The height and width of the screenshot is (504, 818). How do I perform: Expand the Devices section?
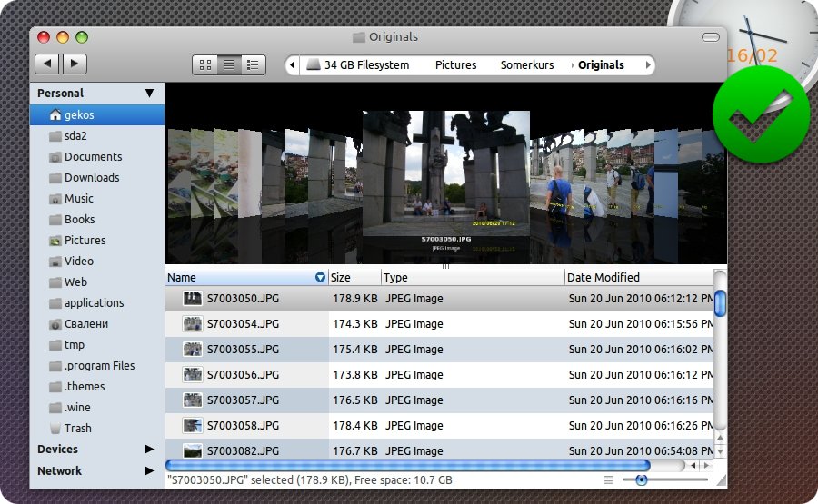click(x=149, y=450)
